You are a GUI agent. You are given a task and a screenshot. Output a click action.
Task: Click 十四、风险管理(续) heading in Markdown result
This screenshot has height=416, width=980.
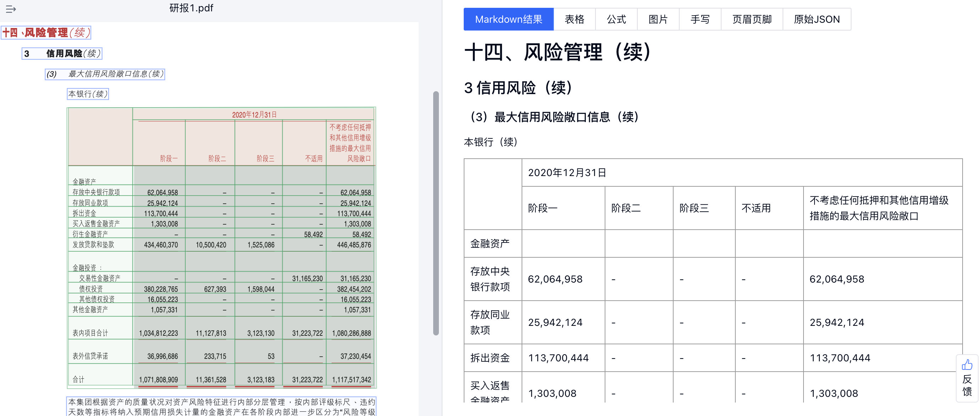click(x=558, y=52)
